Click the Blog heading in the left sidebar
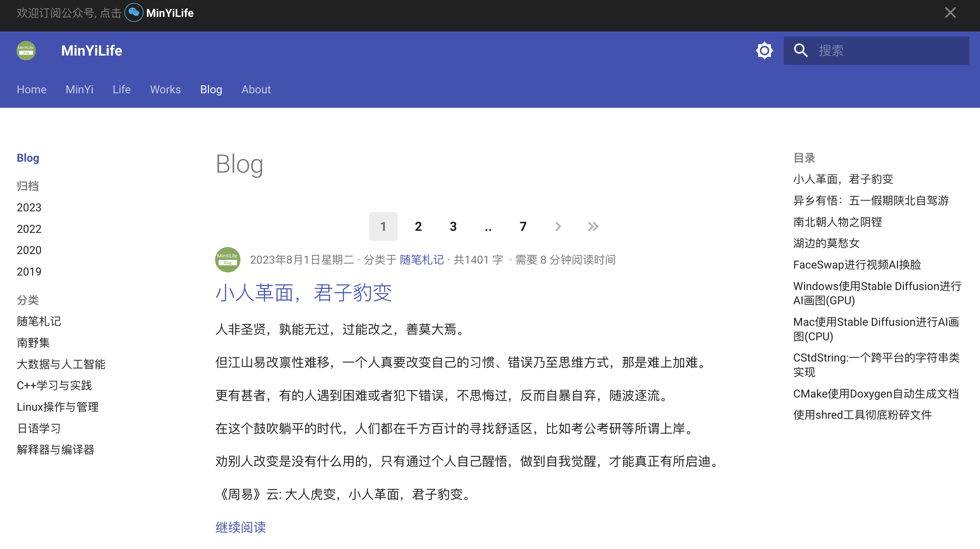 pyautogui.click(x=28, y=158)
